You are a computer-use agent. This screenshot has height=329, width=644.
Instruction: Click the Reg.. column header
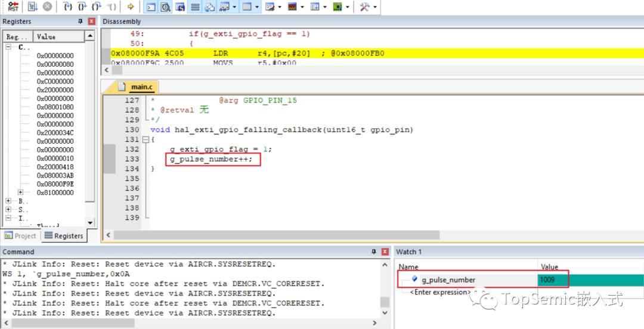click(x=18, y=36)
